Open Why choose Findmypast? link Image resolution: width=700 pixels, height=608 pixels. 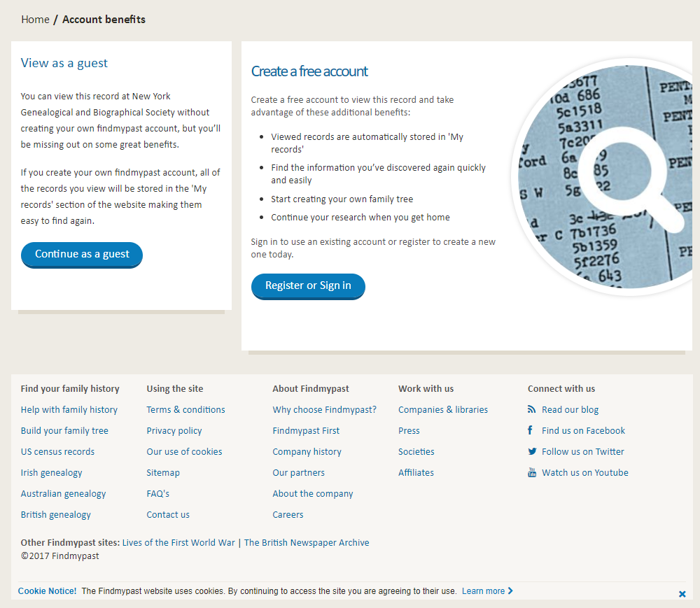[x=324, y=410]
